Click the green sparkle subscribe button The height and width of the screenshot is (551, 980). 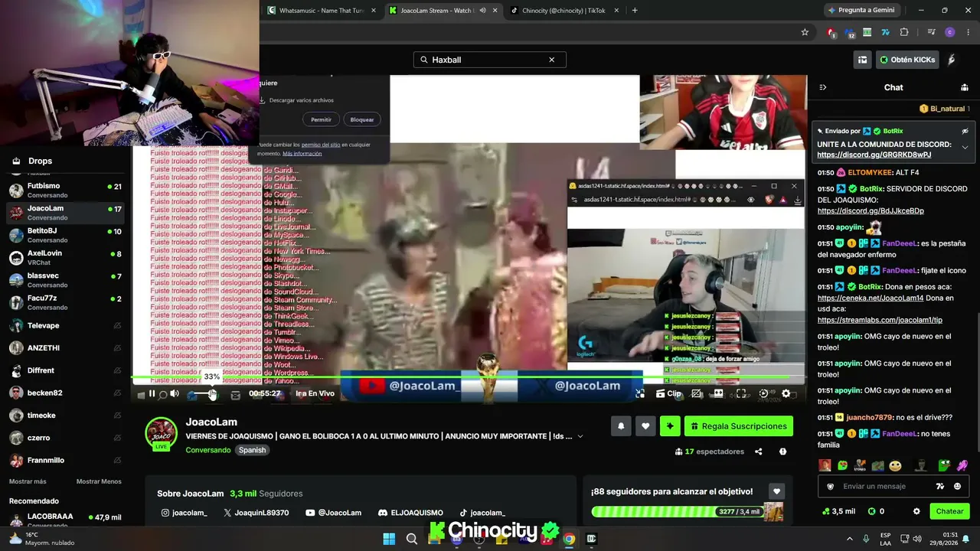click(x=670, y=426)
